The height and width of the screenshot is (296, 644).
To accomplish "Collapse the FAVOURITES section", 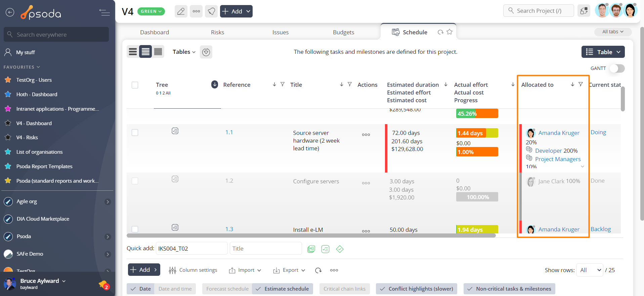I will [22, 67].
